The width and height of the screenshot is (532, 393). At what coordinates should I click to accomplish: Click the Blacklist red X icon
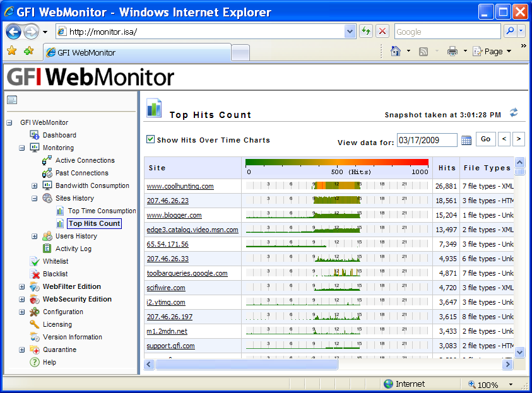[35, 274]
